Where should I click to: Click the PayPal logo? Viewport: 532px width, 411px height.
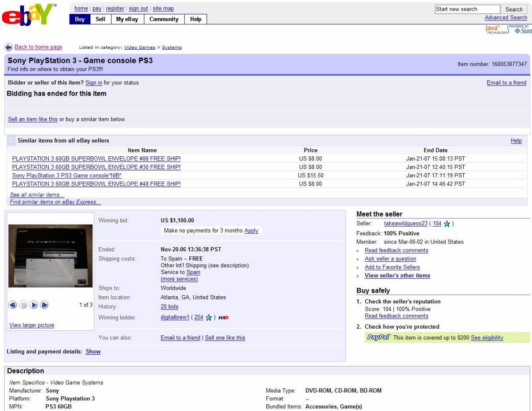[x=378, y=337]
